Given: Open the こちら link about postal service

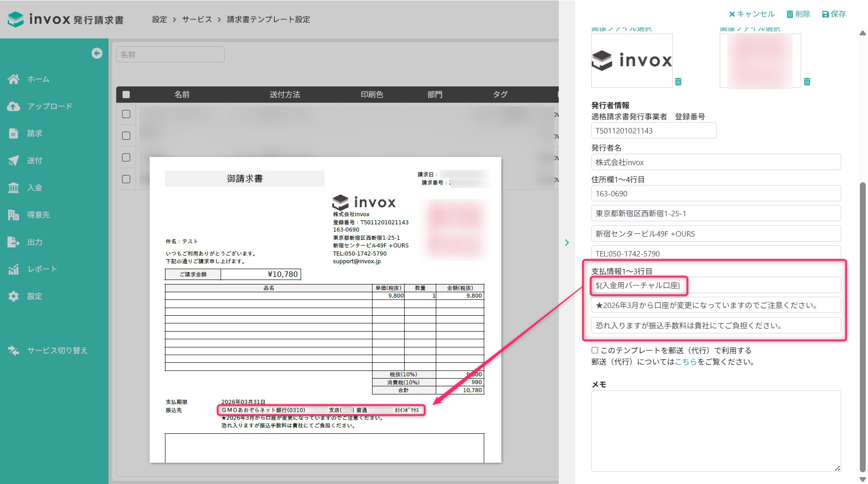Looking at the screenshot, I should pos(685,362).
